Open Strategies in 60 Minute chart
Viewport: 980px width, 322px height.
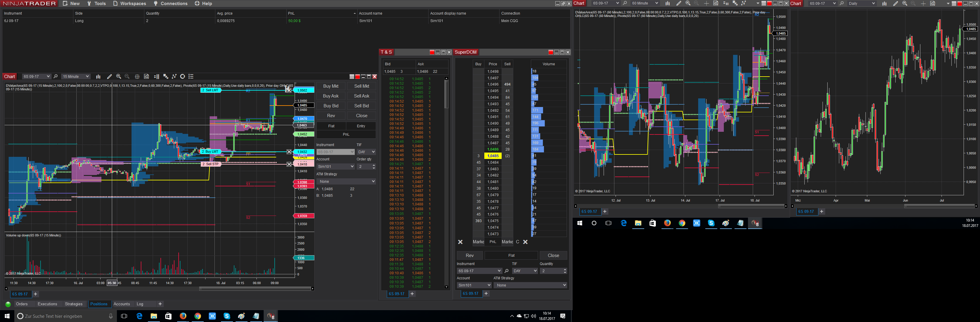click(744, 3)
